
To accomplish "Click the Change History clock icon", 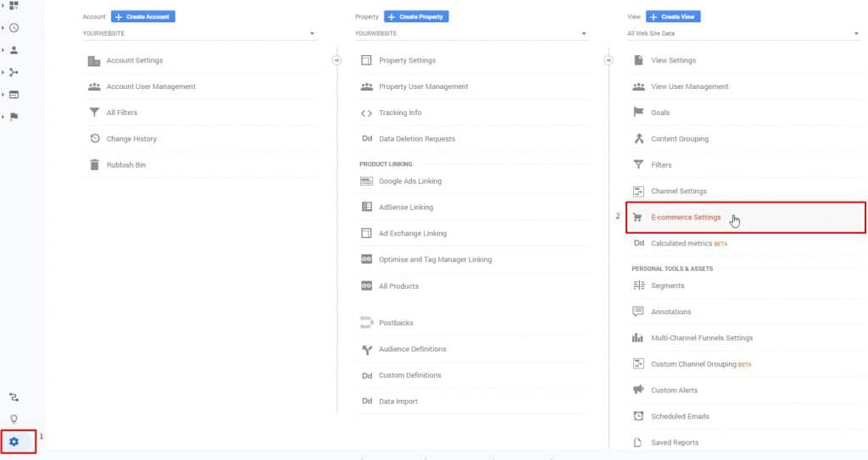I will pyautogui.click(x=95, y=138).
